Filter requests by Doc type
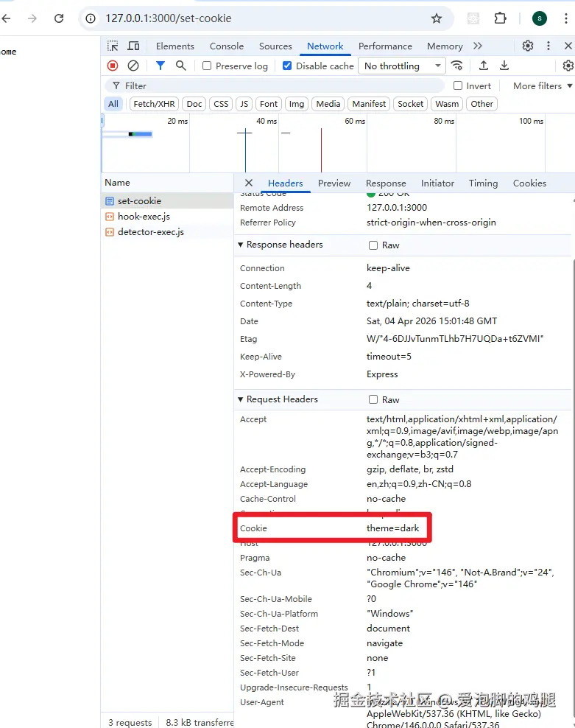 194,104
